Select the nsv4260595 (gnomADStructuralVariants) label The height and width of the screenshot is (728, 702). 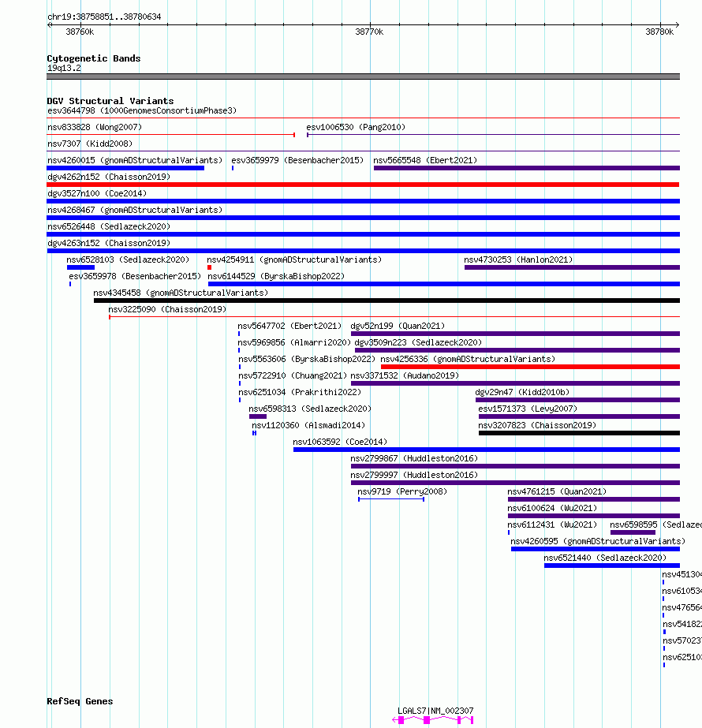tap(598, 541)
